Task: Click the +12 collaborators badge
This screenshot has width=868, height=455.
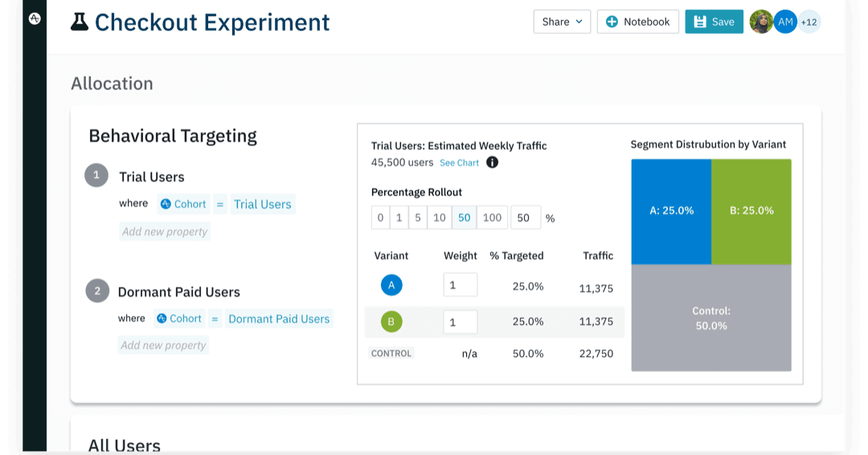Action: click(809, 22)
